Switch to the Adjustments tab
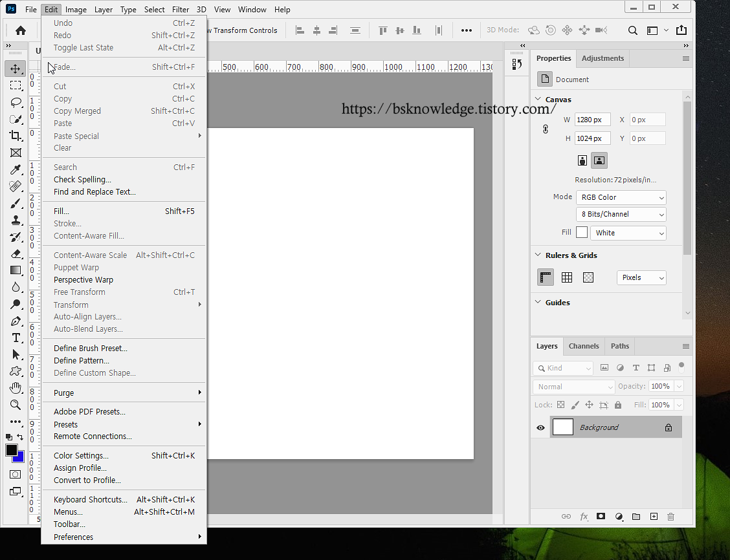This screenshot has width=730, height=560. coord(603,58)
